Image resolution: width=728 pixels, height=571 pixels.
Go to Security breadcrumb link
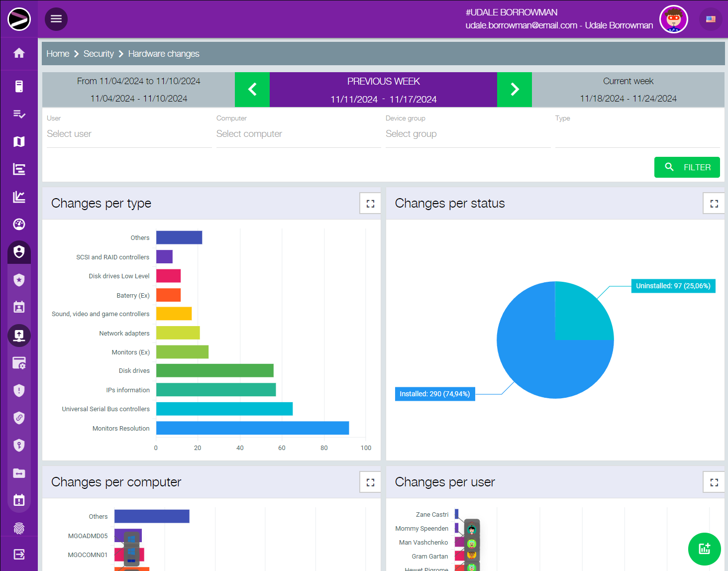[99, 54]
